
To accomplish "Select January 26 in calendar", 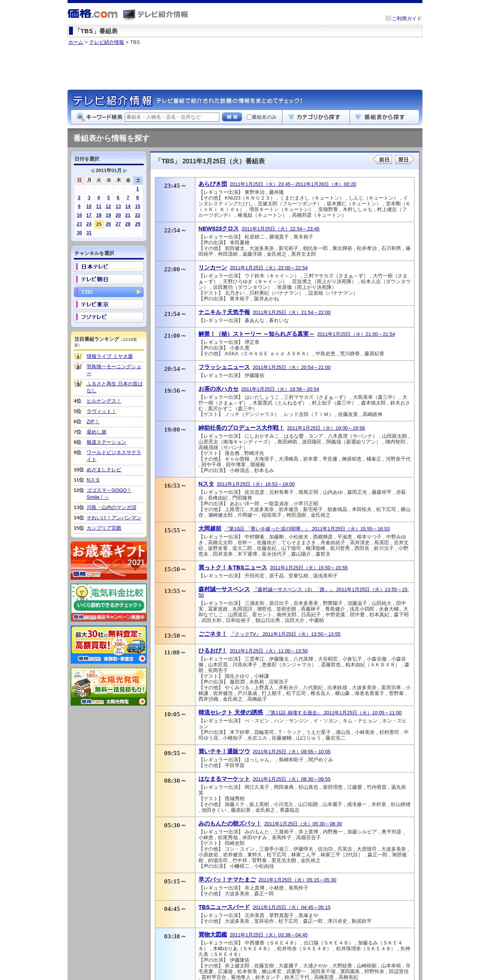I will [108, 224].
